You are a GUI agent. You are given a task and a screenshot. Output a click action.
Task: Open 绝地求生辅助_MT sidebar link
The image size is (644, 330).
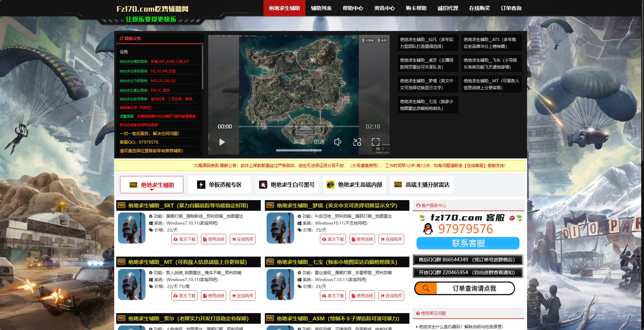[492, 84]
